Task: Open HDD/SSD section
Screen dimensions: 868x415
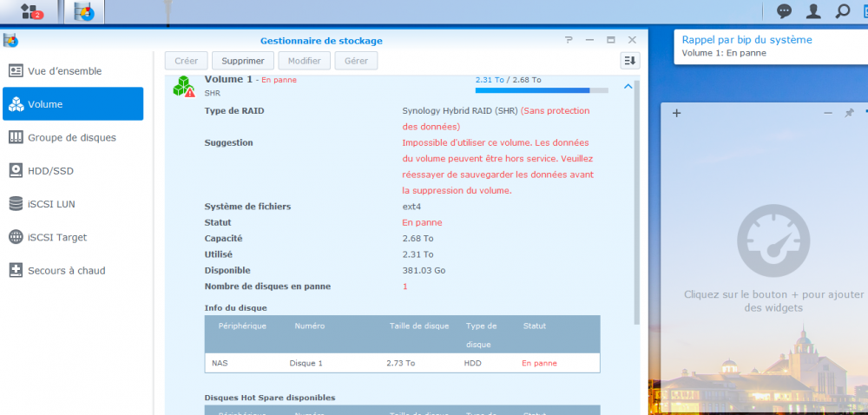Action: 73,171
